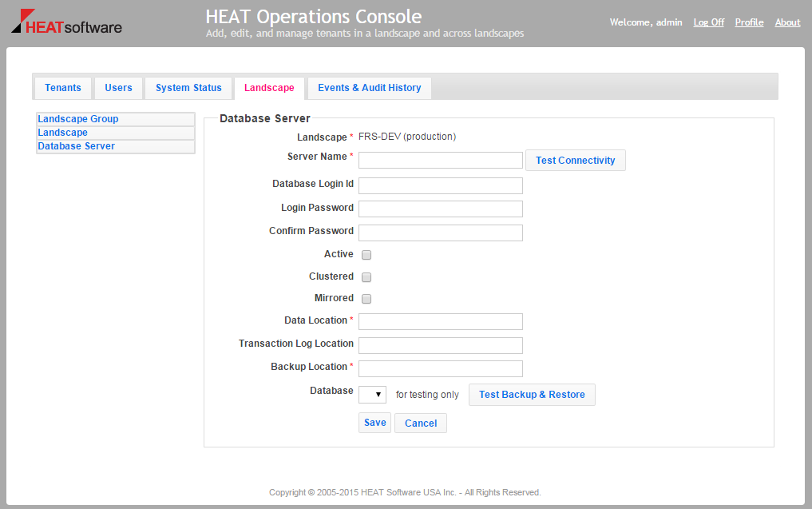The image size is (812, 509).
Task: Click the Server Name input field
Action: point(440,160)
